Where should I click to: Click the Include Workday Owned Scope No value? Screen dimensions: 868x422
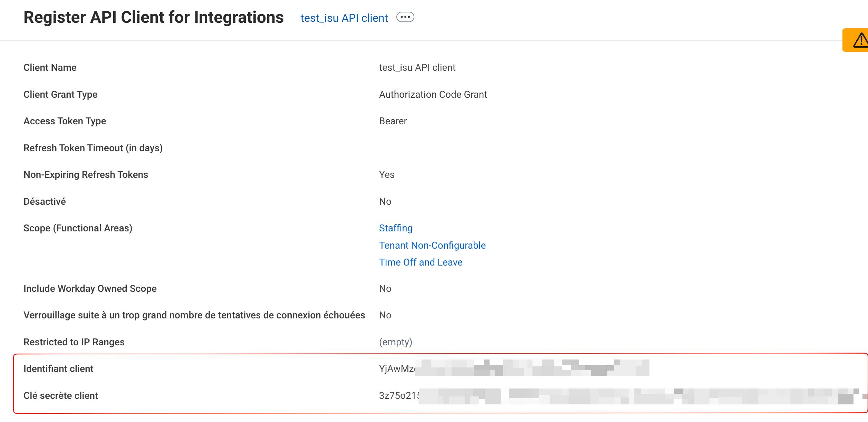pos(385,289)
